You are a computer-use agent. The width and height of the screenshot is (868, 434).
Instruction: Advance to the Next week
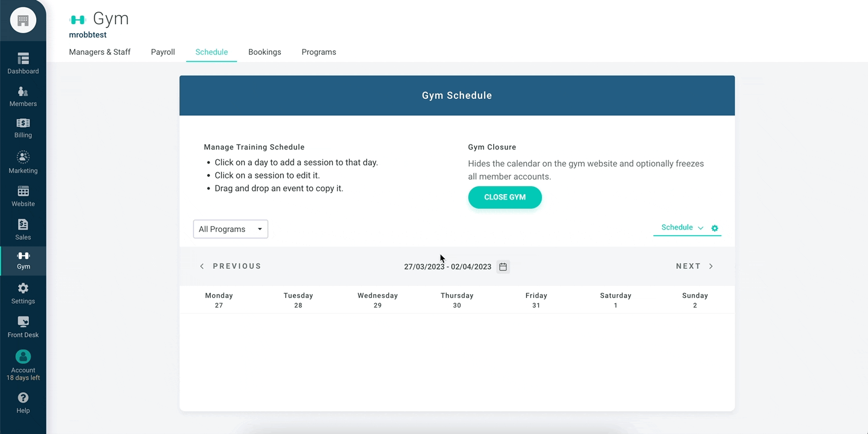click(694, 266)
